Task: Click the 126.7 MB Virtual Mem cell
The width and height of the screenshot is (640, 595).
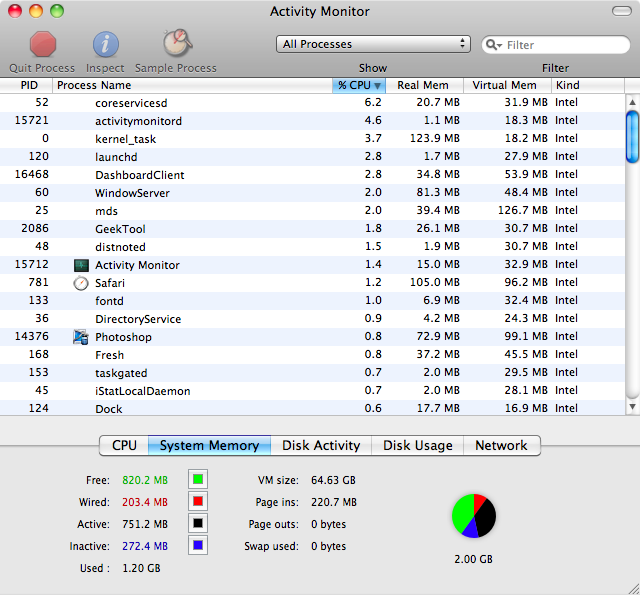Action: tap(522, 210)
